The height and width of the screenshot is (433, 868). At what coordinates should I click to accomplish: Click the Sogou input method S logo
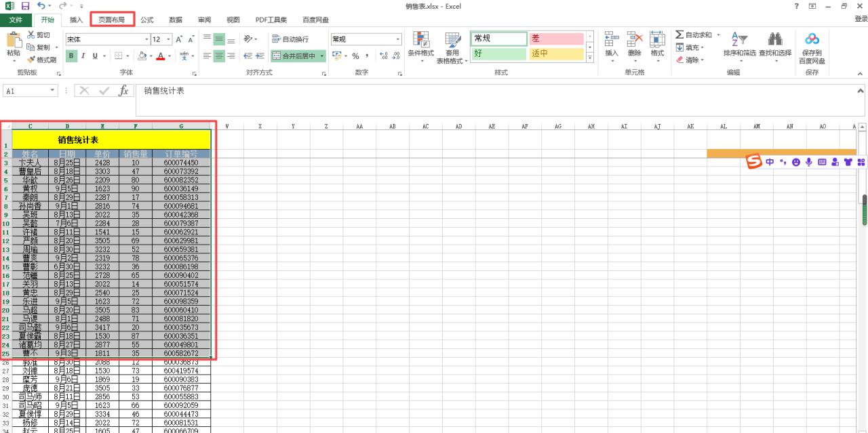(754, 161)
